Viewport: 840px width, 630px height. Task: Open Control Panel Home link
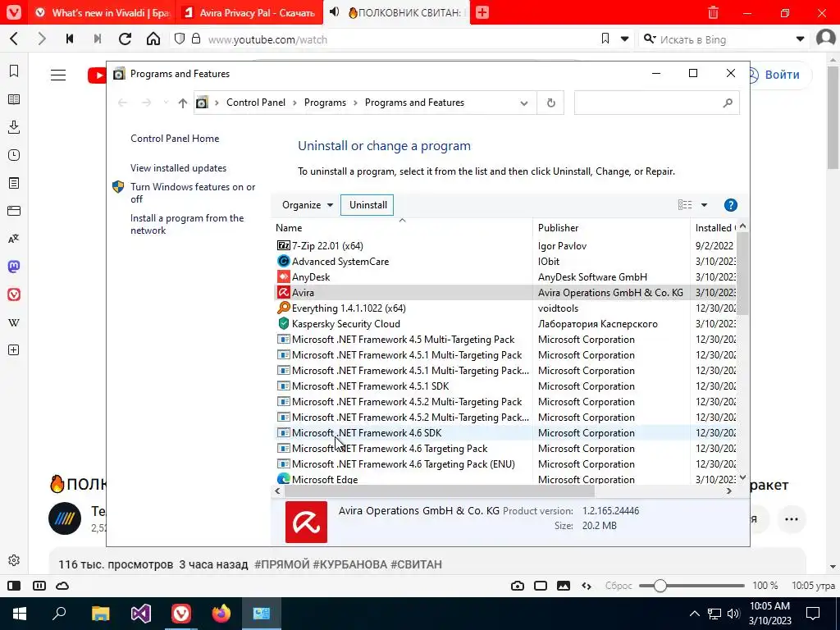pyautogui.click(x=175, y=139)
